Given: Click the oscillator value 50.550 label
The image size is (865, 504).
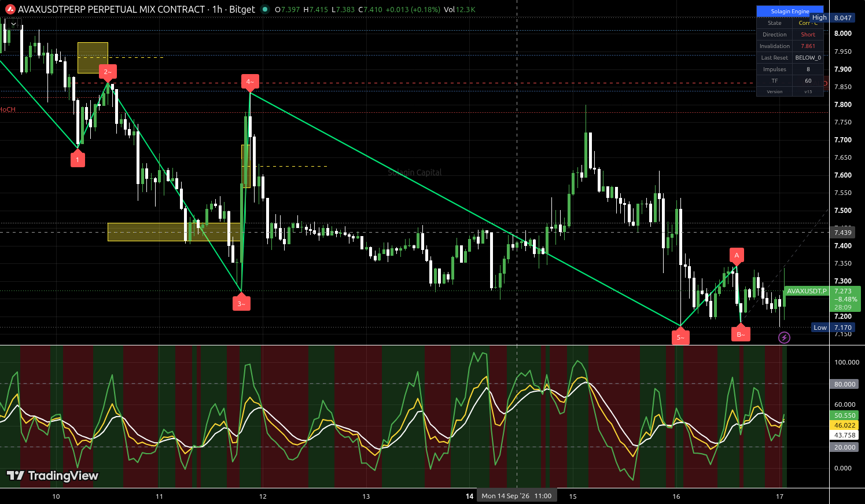Looking at the screenshot, I should 845,415.
